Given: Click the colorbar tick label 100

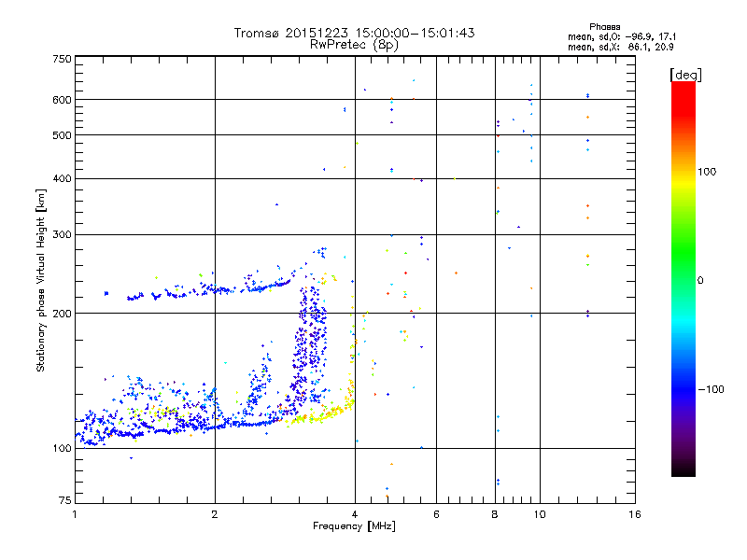Looking at the screenshot, I should 707,172.
